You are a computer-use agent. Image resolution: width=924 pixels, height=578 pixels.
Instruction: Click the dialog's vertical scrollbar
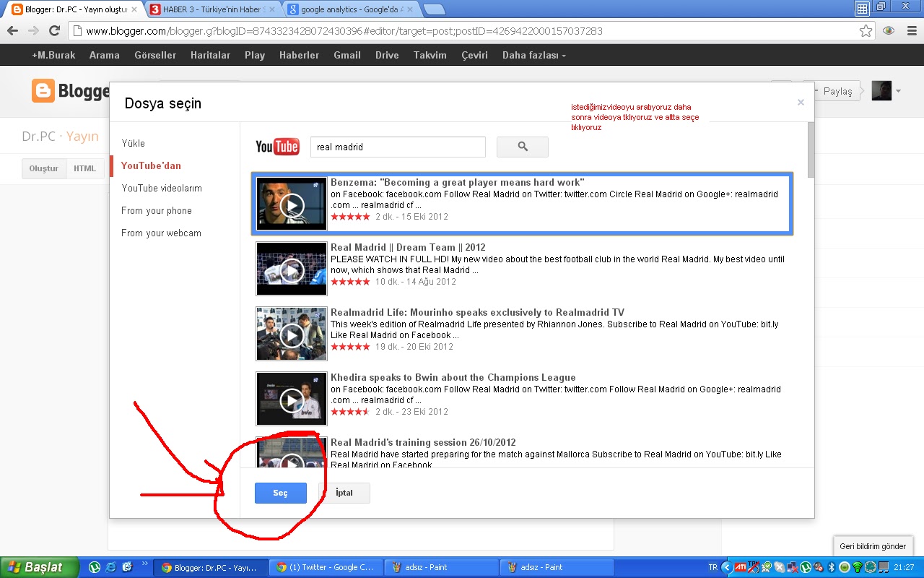(x=811, y=150)
